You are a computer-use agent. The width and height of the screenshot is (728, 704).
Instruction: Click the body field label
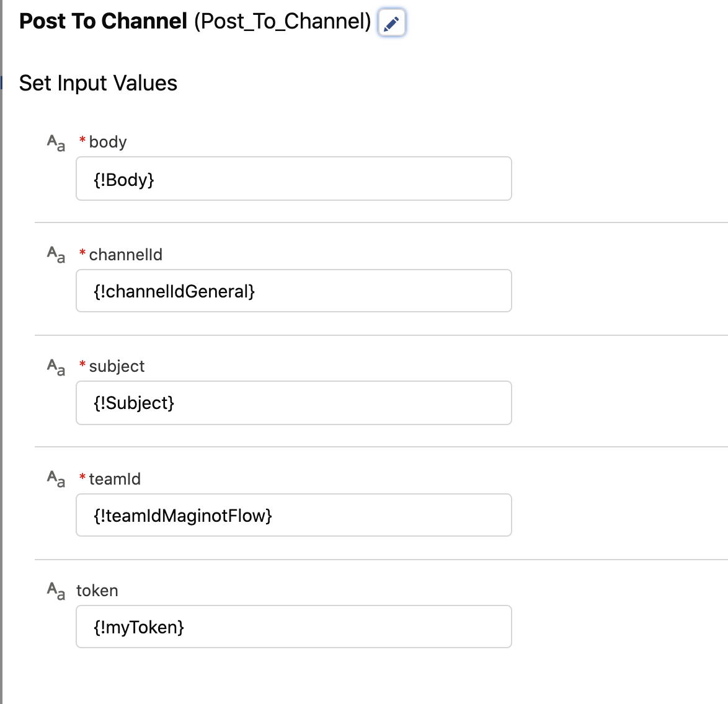coord(108,142)
